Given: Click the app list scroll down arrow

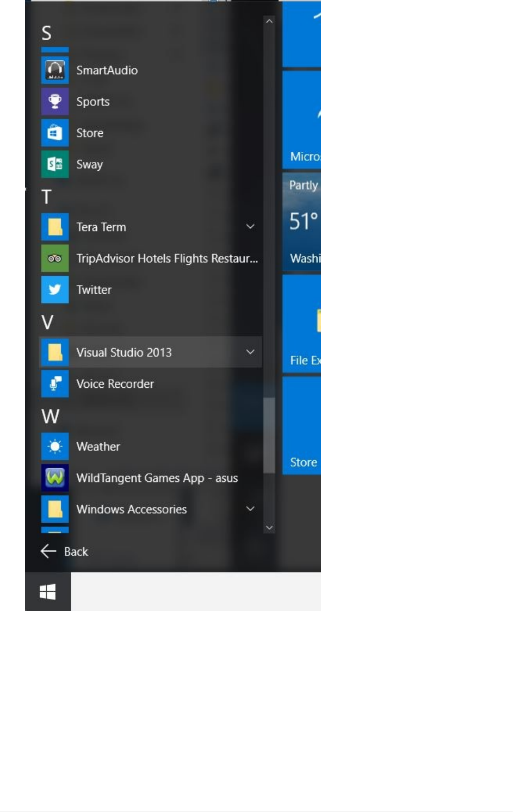Looking at the screenshot, I should (x=269, y=528).
